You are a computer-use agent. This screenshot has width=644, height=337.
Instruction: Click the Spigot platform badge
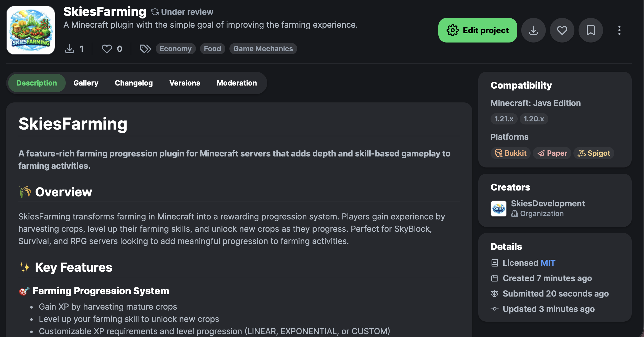tap(594, 153)
